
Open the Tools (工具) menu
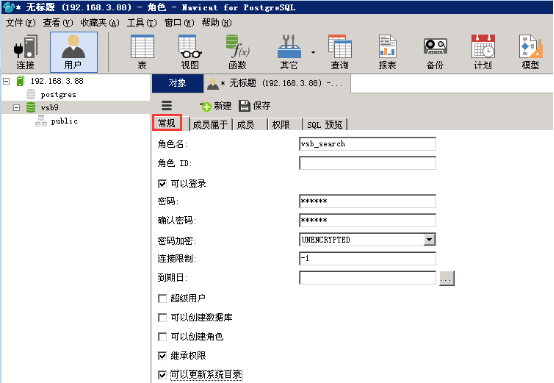(142, 23)
